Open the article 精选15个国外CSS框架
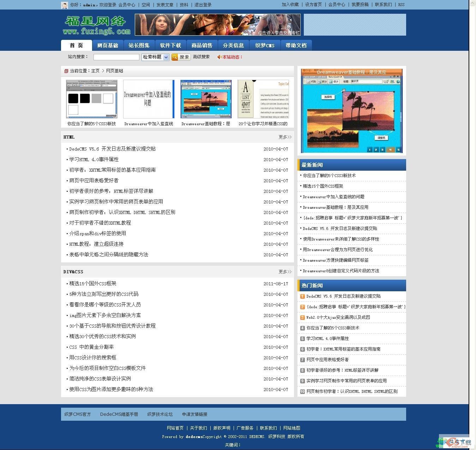This screenshot has height=450, width=476. coord(92,283)
